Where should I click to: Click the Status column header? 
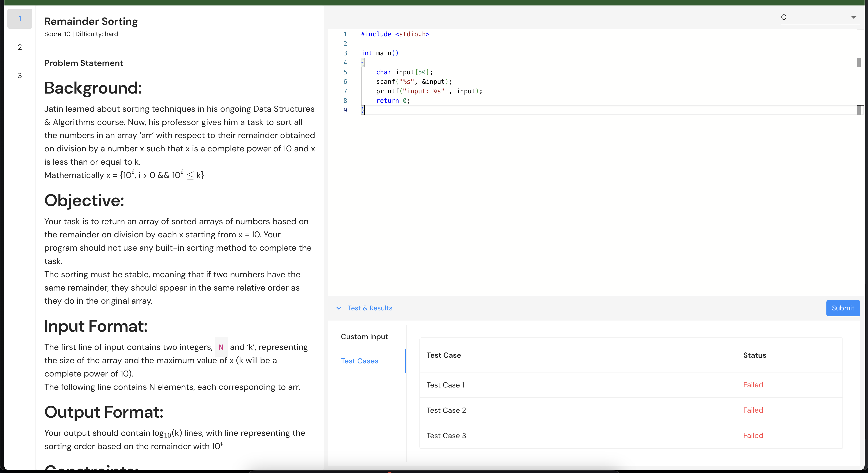pos(754,355)
